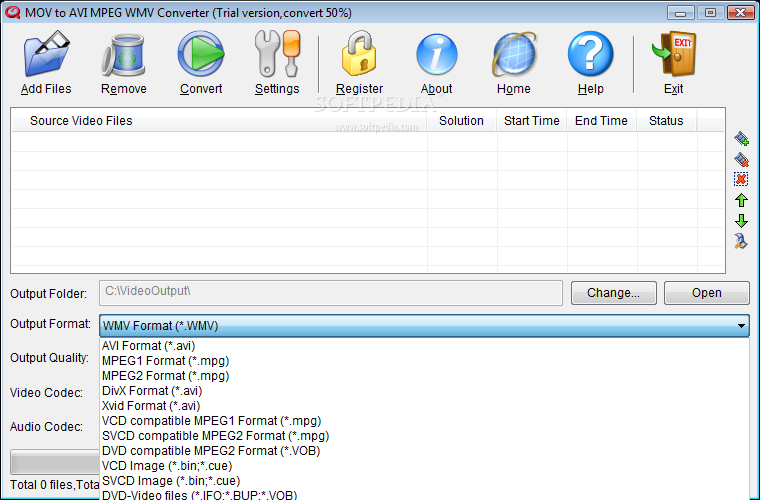Click the Add Files folder icon
Viewport: 760px width, 500px height.
click(x=46, y=53)
